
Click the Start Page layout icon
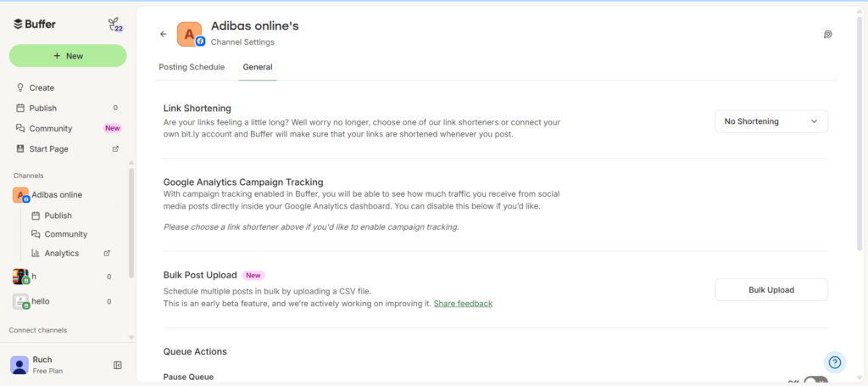(x=20, y=149)
